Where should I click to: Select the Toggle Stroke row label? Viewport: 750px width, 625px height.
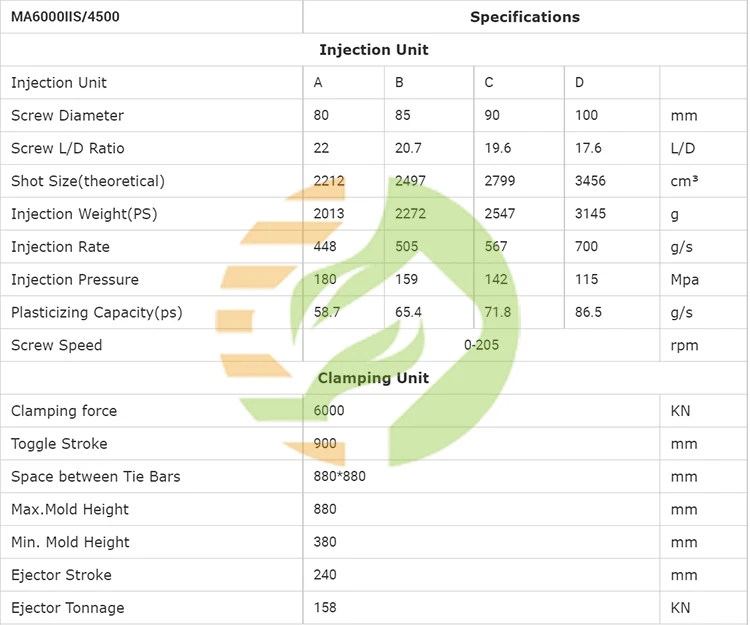59,444
